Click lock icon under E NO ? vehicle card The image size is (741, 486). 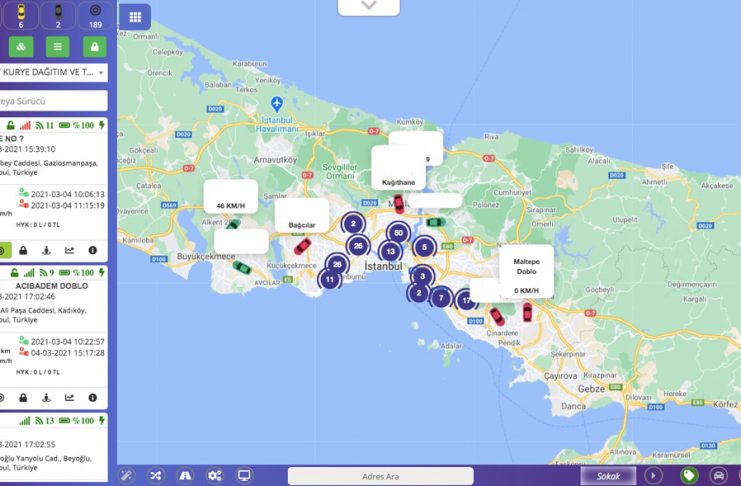click(23, 250)
